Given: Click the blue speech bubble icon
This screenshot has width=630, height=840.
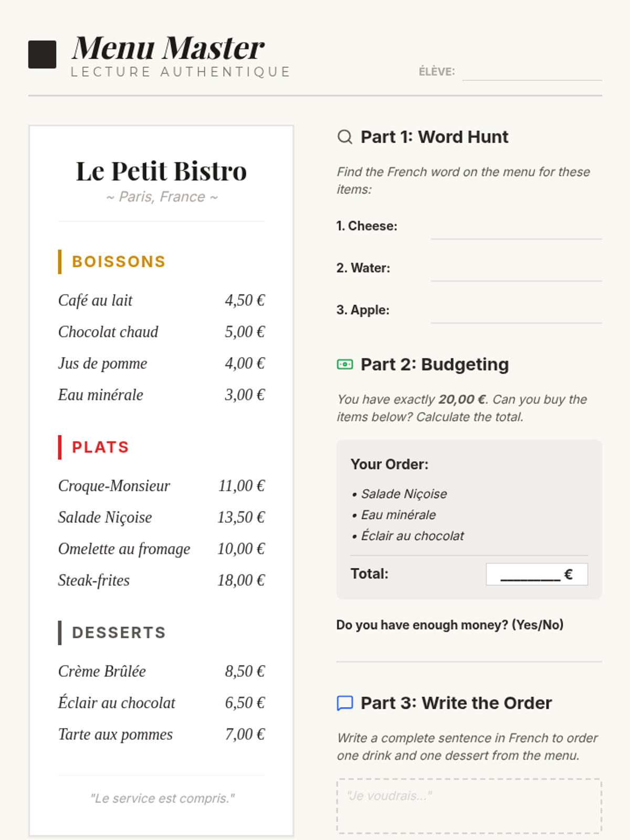Looking at the screenshot, I should (345, 703).
